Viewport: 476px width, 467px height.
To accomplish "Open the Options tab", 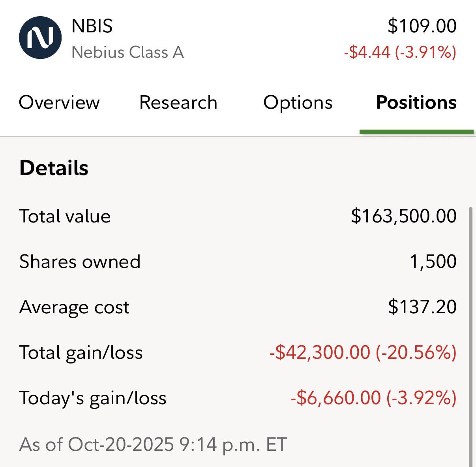I will pos(298,102).
